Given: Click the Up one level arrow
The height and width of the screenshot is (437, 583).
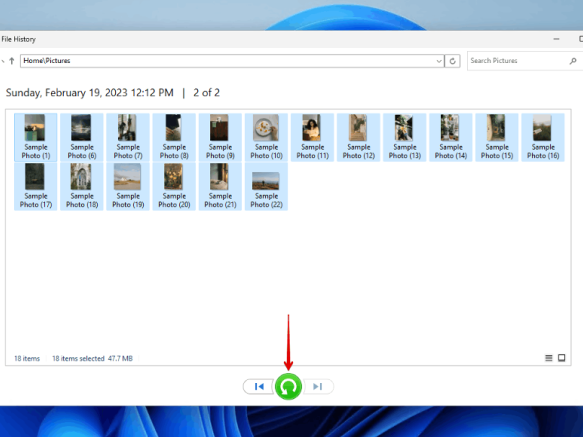Looking at the screenshot, I should [x=12, y=61].
